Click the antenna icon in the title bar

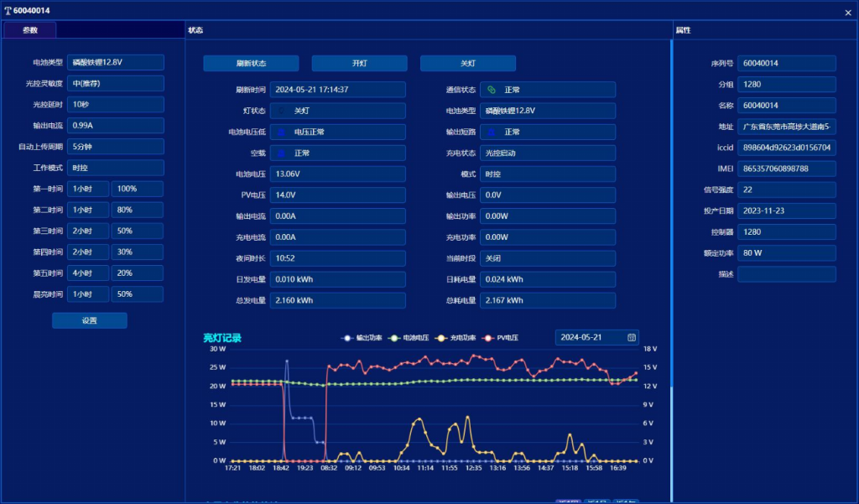[x=8, y=11]
